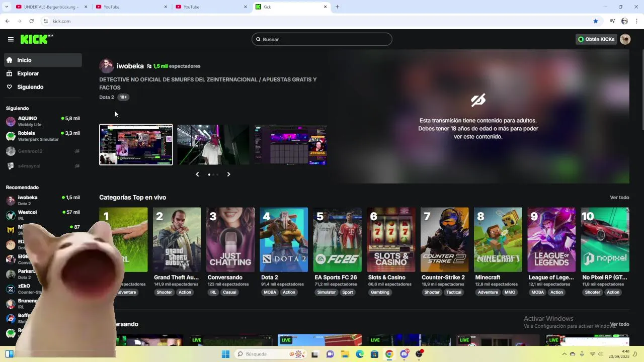Click Ver todo for Conversando section

tap(619, 324)
